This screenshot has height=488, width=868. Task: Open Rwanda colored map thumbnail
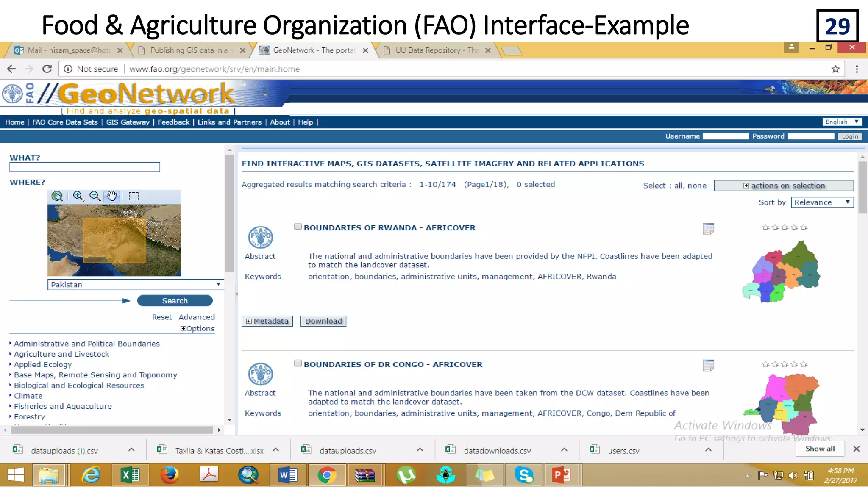[x=781, y=271]
